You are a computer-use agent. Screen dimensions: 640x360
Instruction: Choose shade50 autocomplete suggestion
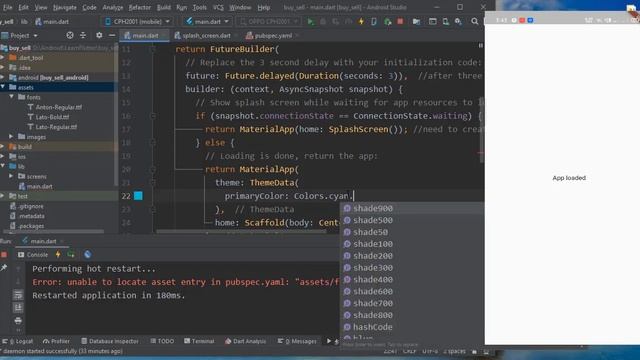(x=412, y=232)
